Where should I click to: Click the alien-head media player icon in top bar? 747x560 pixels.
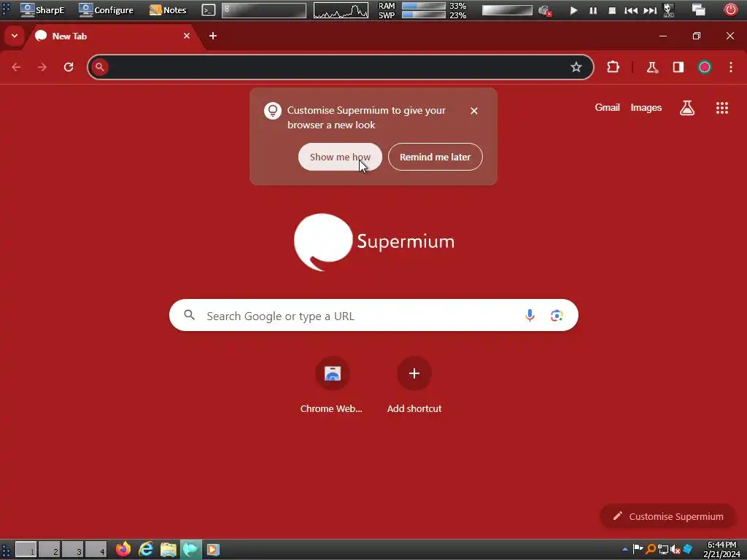click(669, 10)
